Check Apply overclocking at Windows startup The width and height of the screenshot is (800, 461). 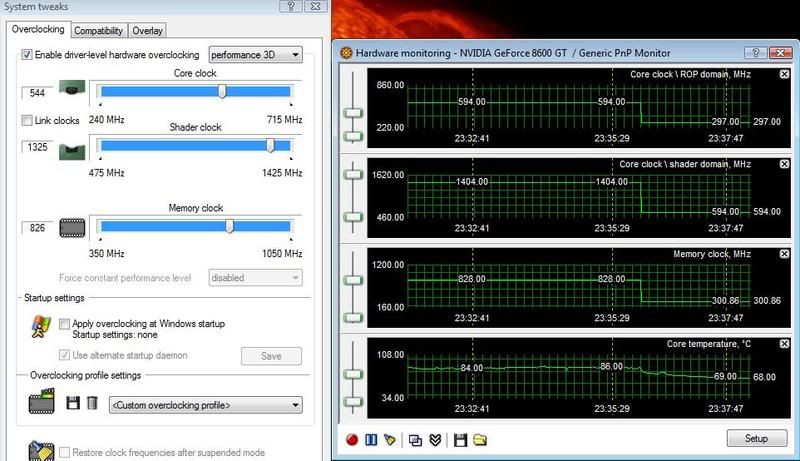coord(64,324)
